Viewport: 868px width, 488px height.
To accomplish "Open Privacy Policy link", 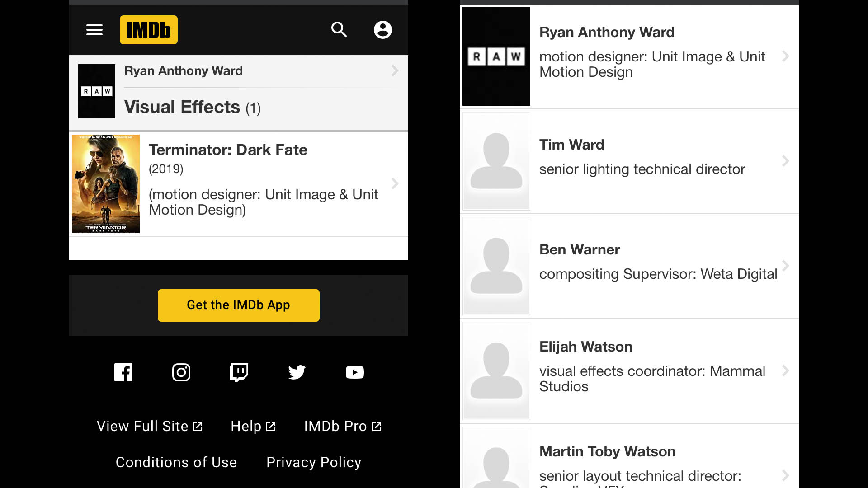I will click(314, 462).
